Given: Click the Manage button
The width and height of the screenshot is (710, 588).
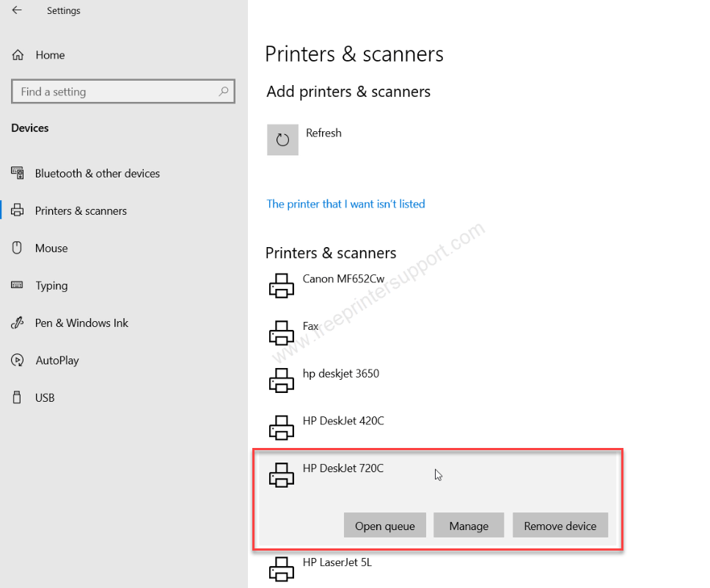Looking at the screenshot, I should tap(469, 525).
